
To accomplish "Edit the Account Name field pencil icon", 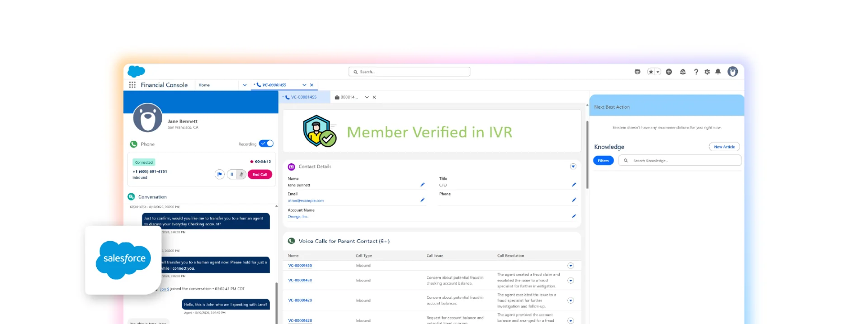I will [x=574, y=216].
